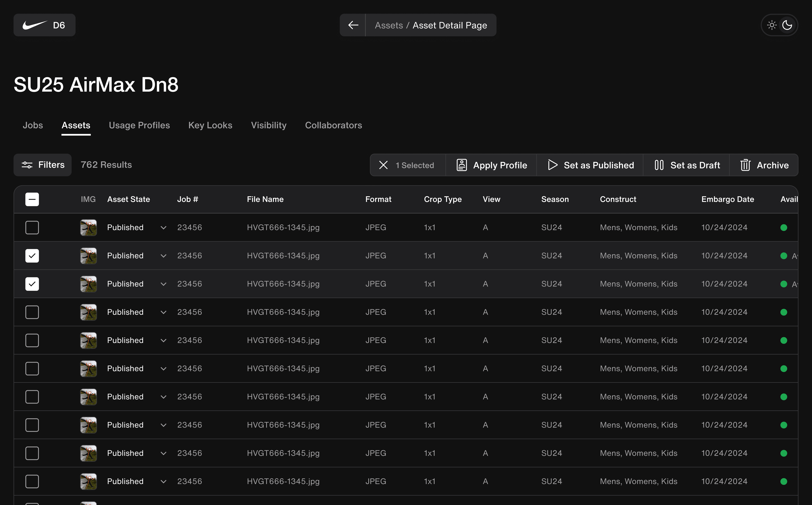Clear selection with the X icon

383,165
